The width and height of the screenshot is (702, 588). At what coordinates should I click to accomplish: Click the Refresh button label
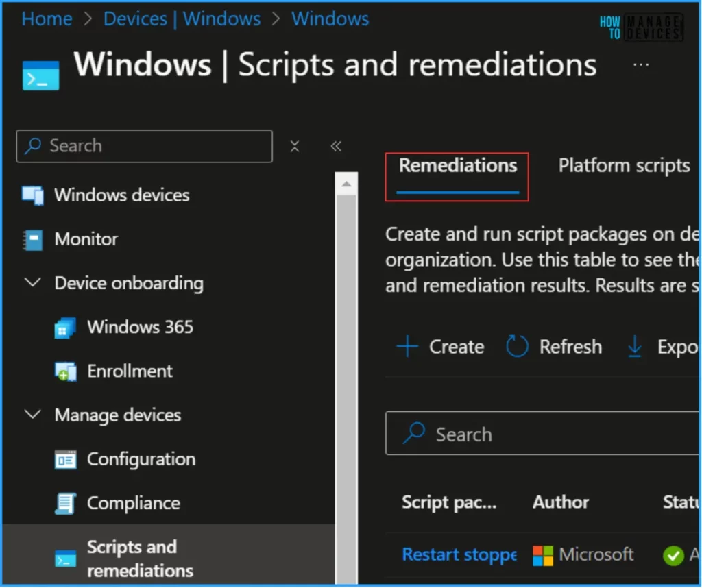(x=570, y=347)
